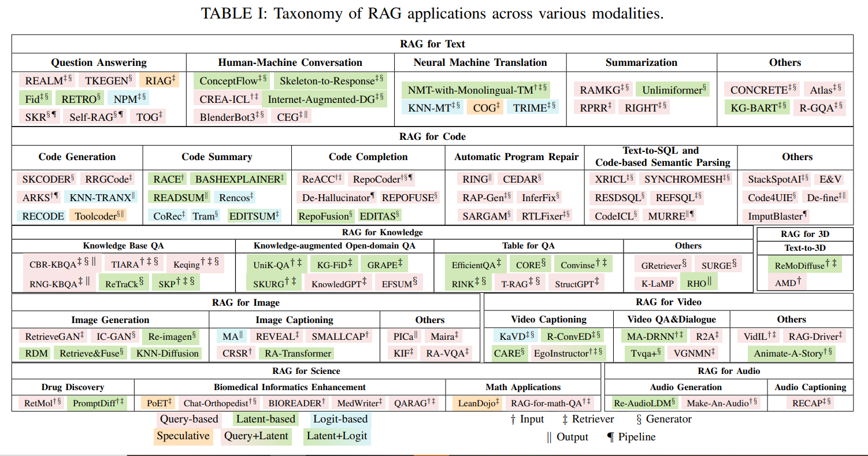Select the RepoCoder entry
Viewport: 868px width, 456px height.
[383, 179]
